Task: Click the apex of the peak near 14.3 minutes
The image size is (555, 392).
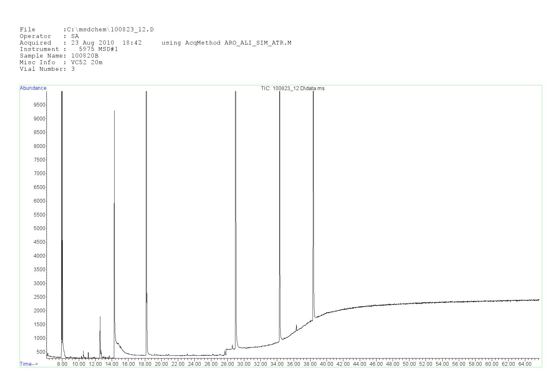Action: [114, 111]
